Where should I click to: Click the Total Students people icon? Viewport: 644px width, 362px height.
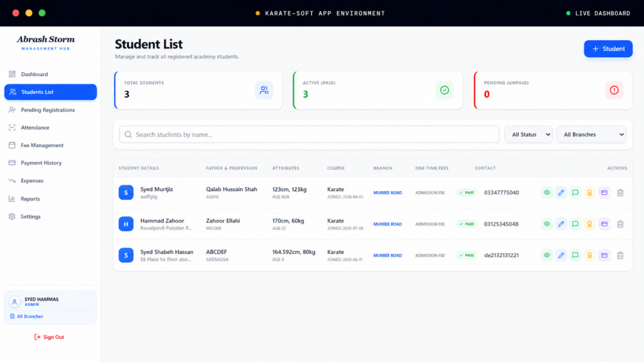pos(264,90)
